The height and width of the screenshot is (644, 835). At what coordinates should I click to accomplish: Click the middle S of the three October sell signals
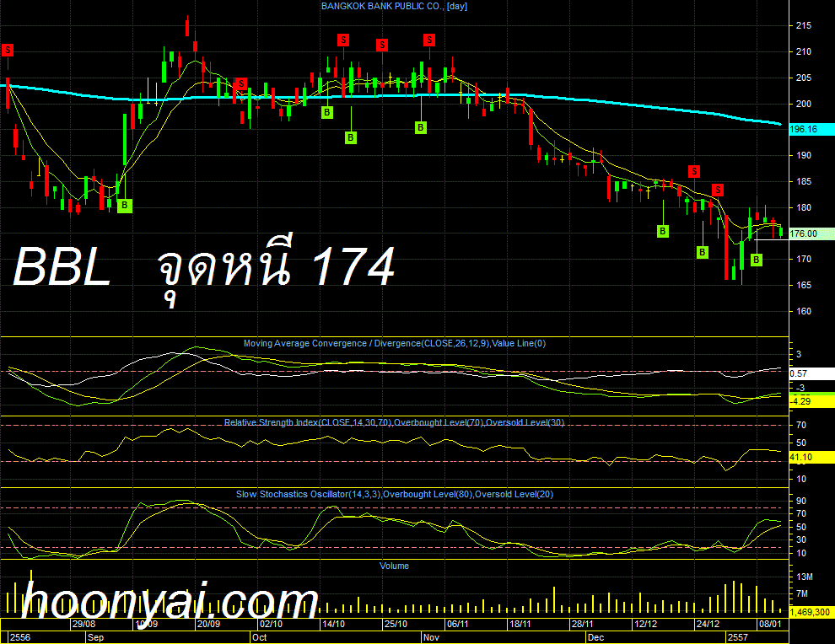pyautogui.click(x=382, y=46)
